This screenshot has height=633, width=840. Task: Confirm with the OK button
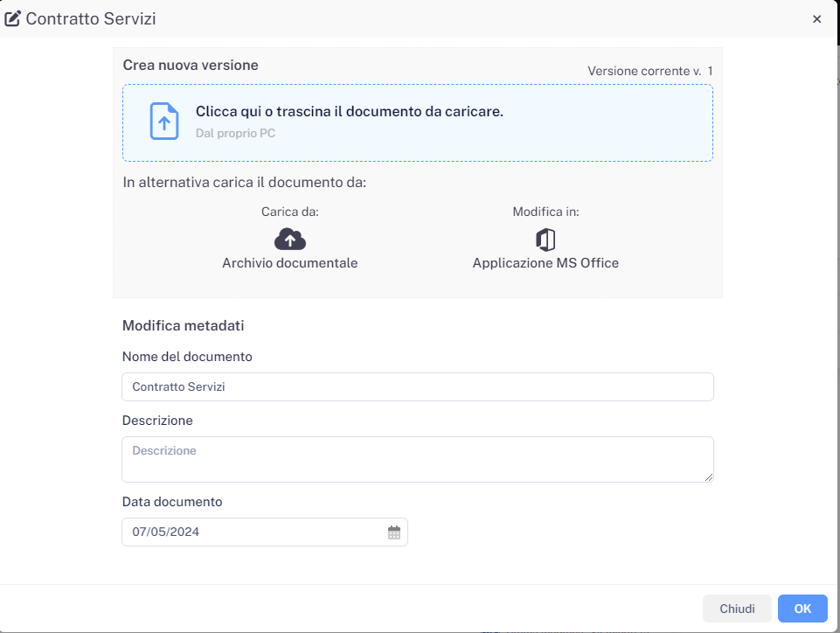pos(802,609)
